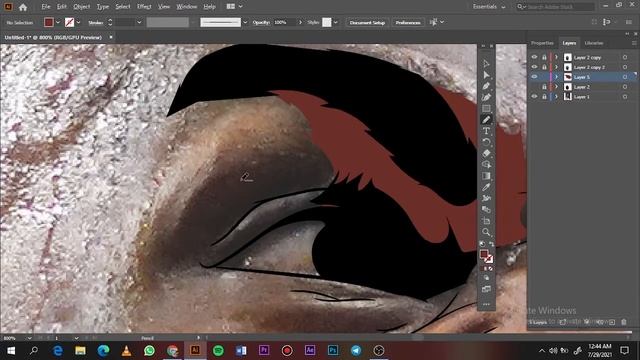Switch to the Libraries tab
The image size is (640, 360).
pos(594,43)
